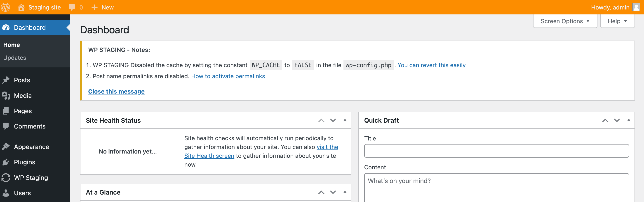Move Site Health Status widget down

(333, 120)
